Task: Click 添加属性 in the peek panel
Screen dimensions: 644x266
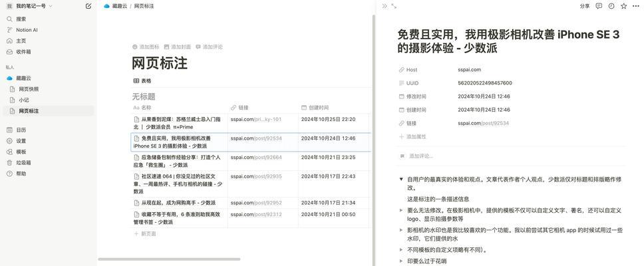Action: point(412,137)
